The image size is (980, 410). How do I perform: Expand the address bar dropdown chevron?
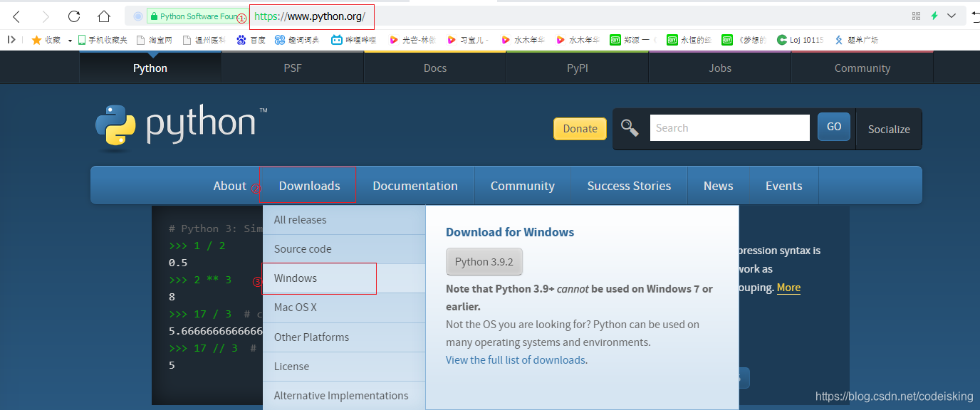(952, 16)
